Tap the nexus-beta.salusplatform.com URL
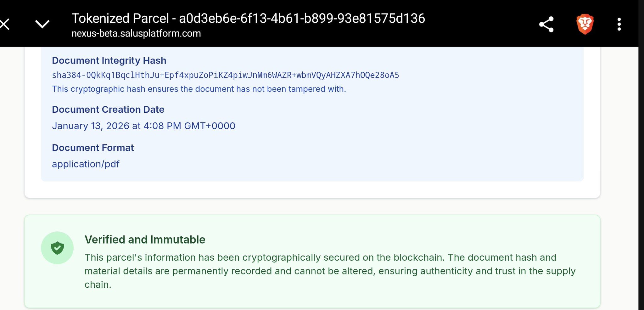The width and height of the screenshot is (644, 310). tap(136, 33)
